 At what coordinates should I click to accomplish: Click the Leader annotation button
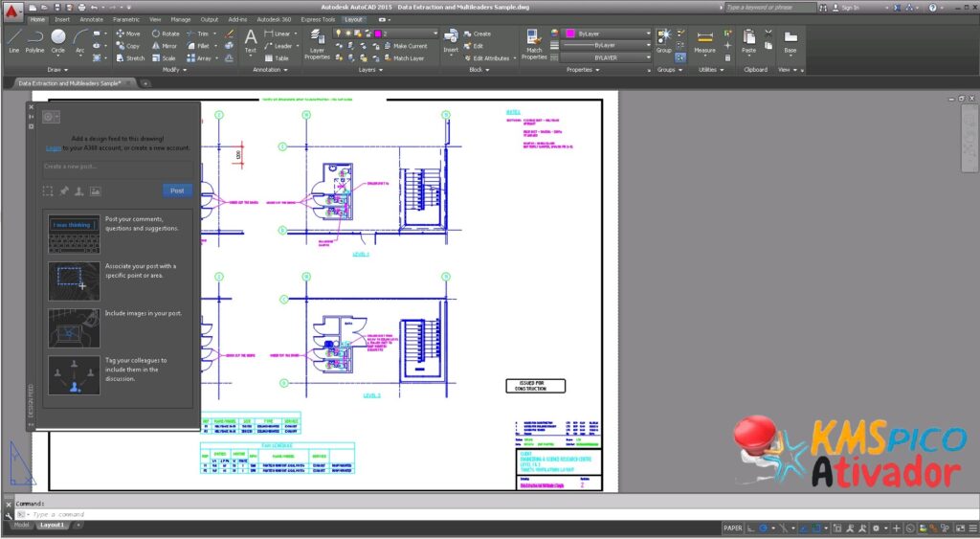(278, 46)
